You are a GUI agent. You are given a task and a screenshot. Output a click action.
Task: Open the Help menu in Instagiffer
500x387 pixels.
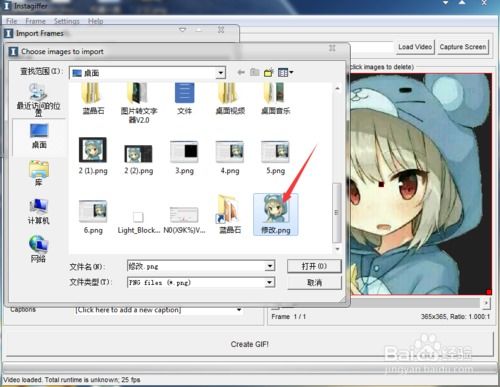pyautogui.click(x=96, y=21)
